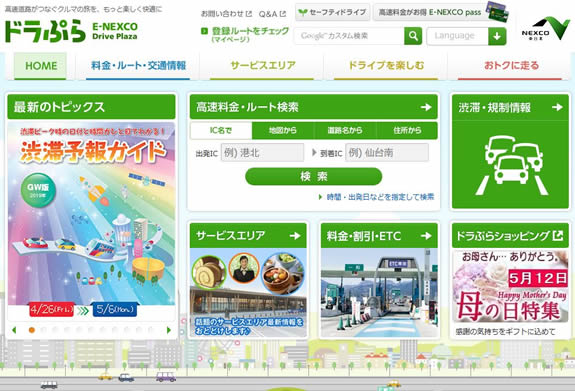The height and width of the screenshot is (391, 575).
Task: Open the ドラぷらショッピング external link icon
Action: (558, 235)
